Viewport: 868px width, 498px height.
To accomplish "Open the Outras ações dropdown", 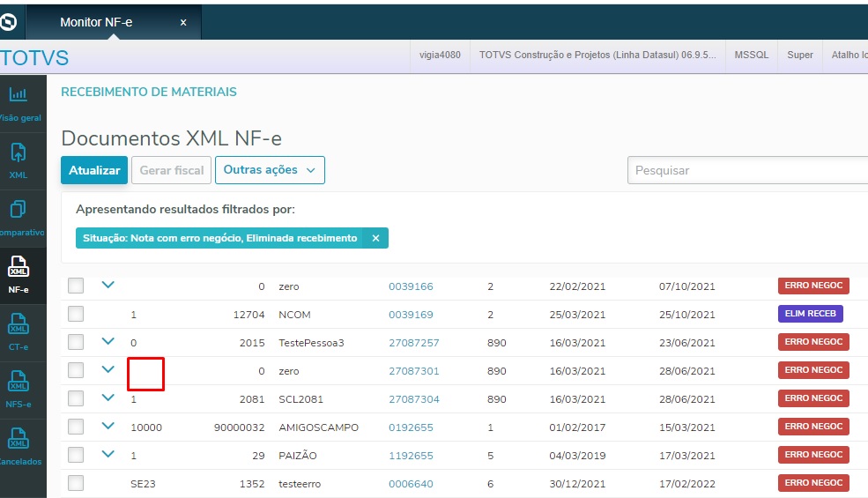I will coord(270,170).
